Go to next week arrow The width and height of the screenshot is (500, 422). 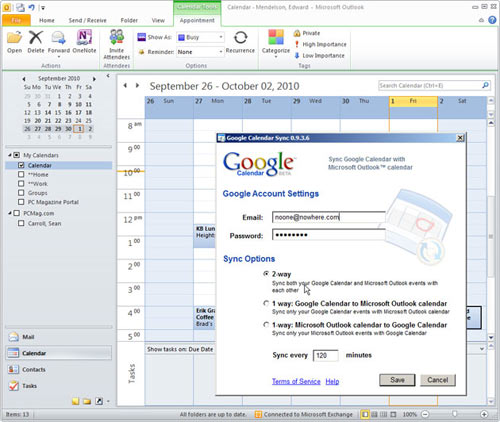[x=137, y=86]
